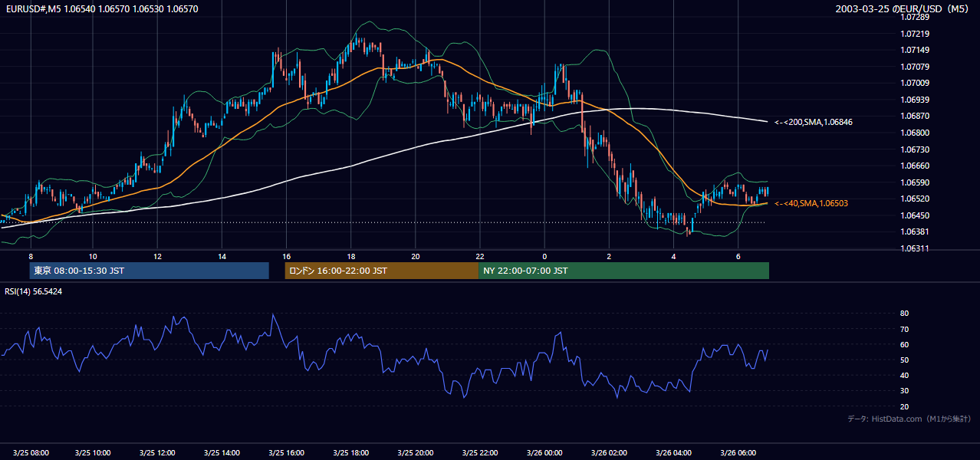
Task: Select the 東京 08:00-15:30 JST session bar
Action: (x=149, y=271)
